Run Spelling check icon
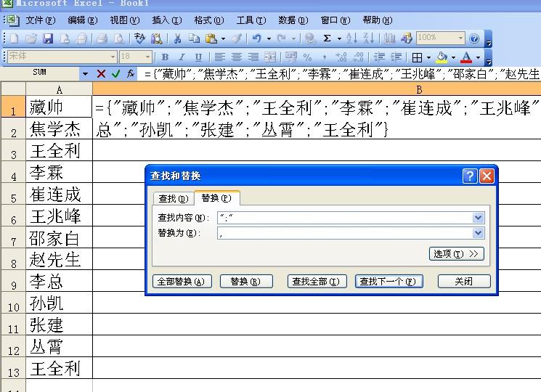The width and height of the screenshot is (541, 392). [139, 38]
